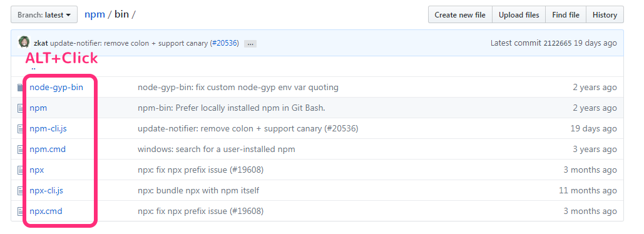644x234 pixels.
Task: Click '2 years ago' in node-gyp-bin row
Action: 595,88
